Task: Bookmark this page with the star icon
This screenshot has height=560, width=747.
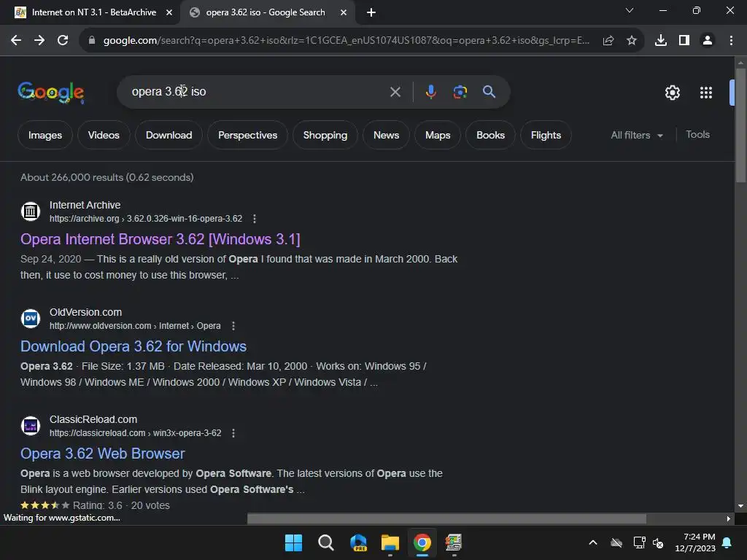Action: pyautogui.click(x=632, y=41)
